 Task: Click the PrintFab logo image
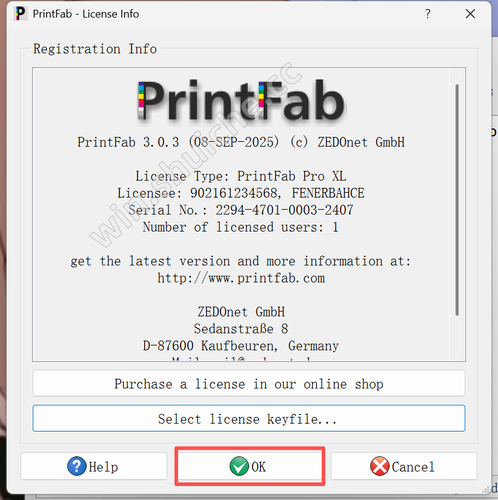point(241,100)
